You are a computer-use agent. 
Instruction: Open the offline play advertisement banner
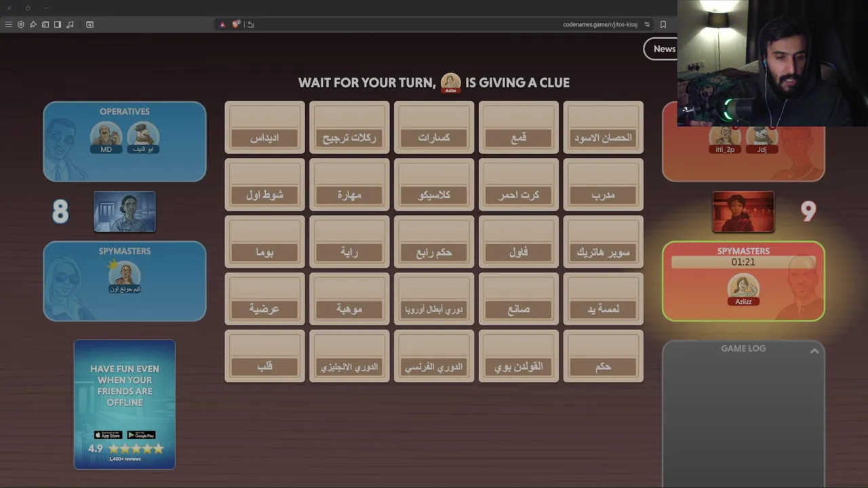pyautogui.click(x=125, y=404)
